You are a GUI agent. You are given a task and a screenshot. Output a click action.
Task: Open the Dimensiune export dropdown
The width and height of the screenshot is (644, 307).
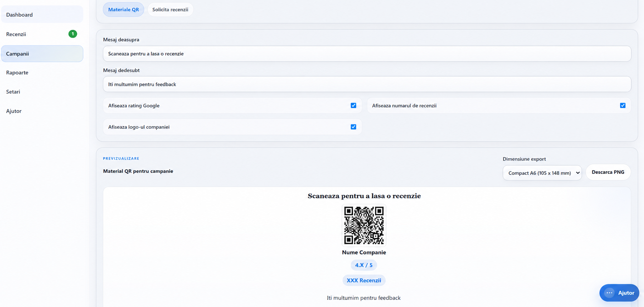[x=542, y=173]
